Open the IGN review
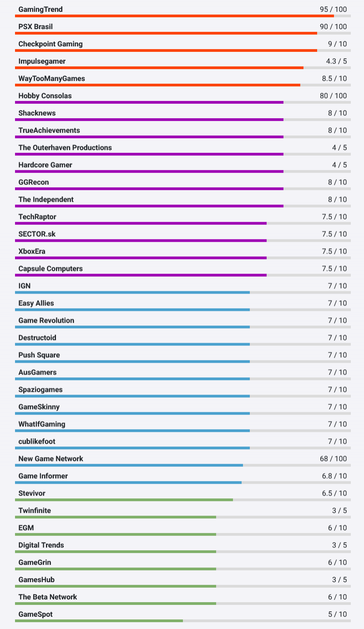Screen dimensions: 364x629 point(25,286)
